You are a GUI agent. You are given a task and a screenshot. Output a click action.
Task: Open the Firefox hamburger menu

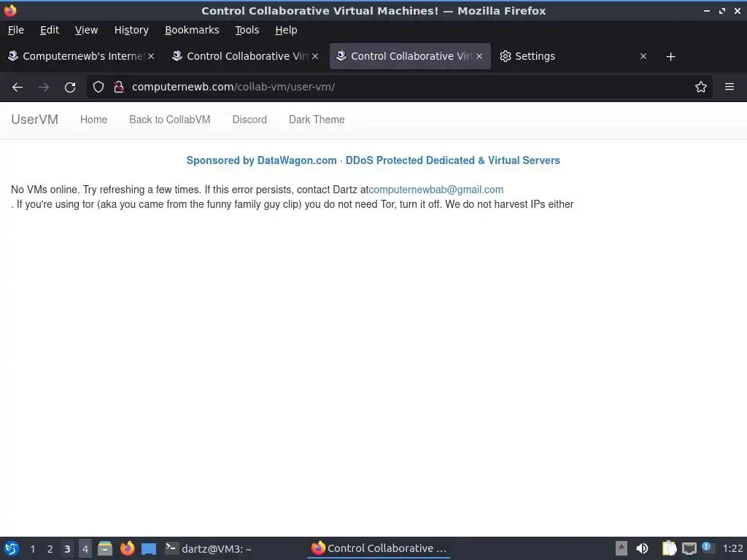[729, 87]
